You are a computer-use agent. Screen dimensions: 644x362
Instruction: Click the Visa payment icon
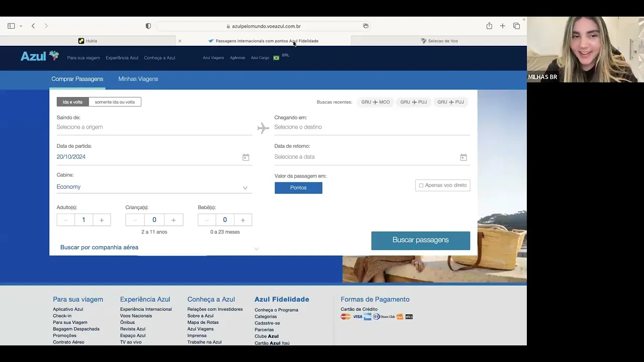coord(357,317)
